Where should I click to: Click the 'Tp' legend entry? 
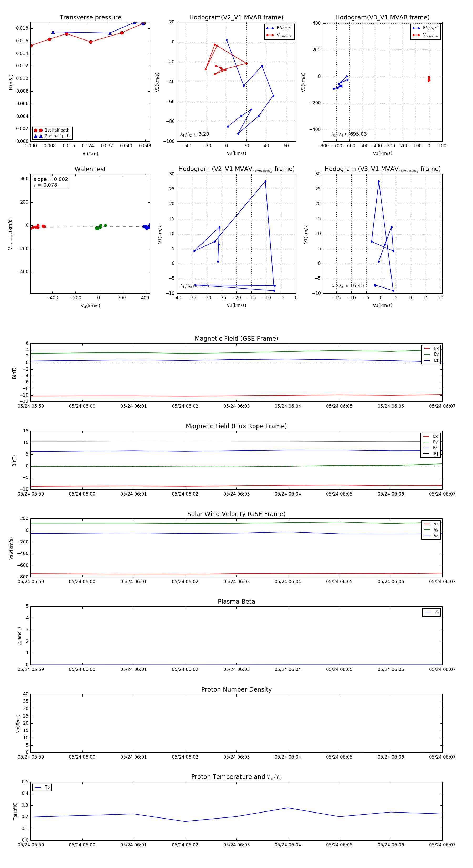point(42,788)
